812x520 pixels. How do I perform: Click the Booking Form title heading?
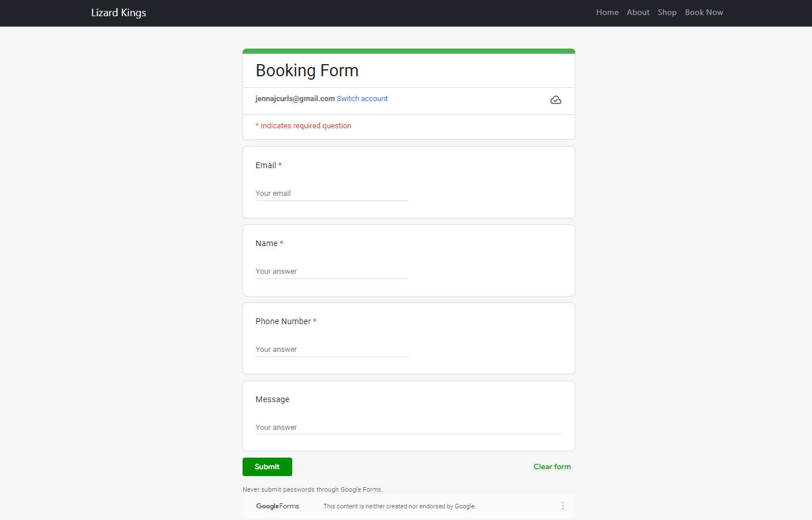pyautogui.click(x=307, y=70)
